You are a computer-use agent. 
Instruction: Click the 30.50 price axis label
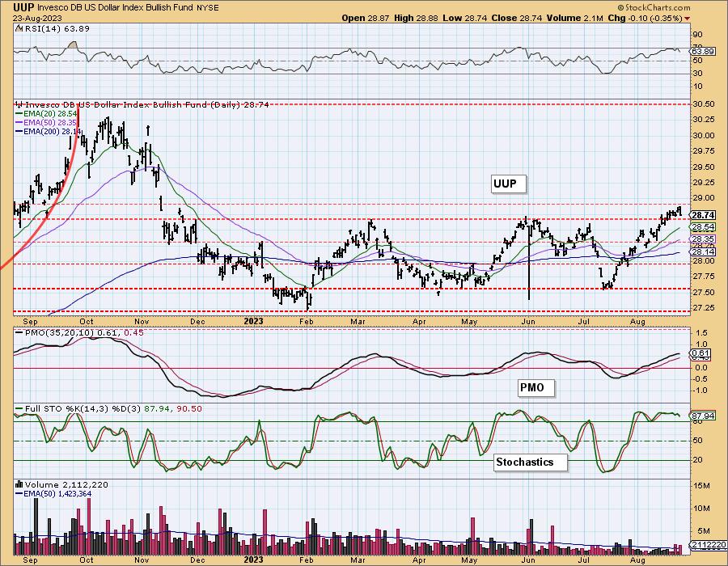tap(703, 104)
